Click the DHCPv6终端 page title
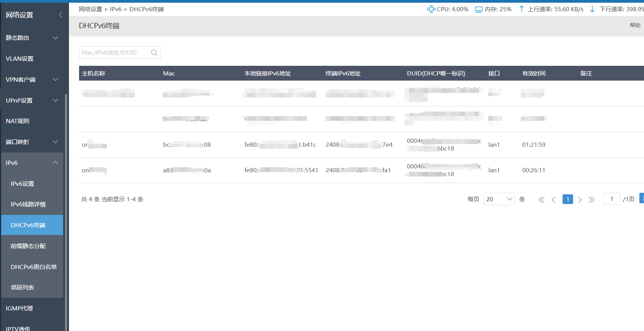This screenshot has width=644, height=331. click(x=99, y=26)
